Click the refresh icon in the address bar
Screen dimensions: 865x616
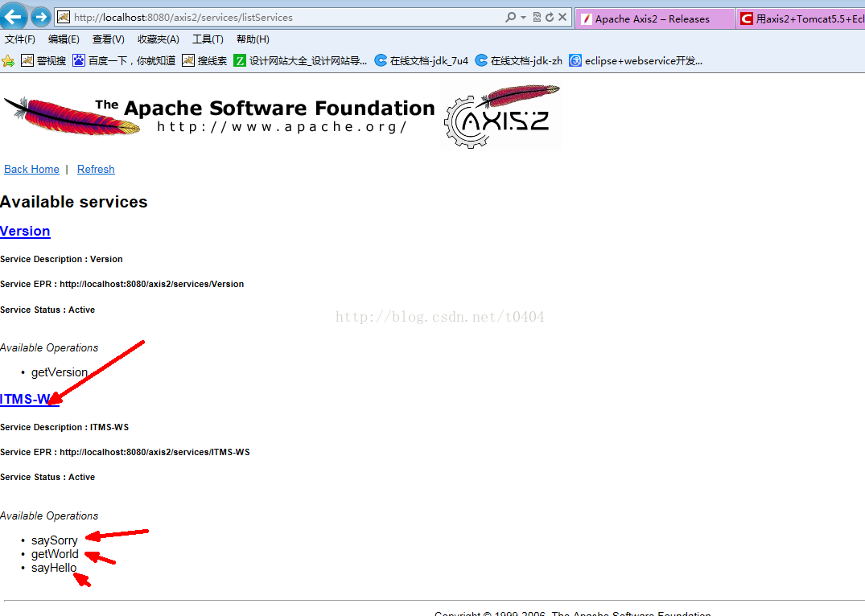pyautogui.click(x=550, y=17)
